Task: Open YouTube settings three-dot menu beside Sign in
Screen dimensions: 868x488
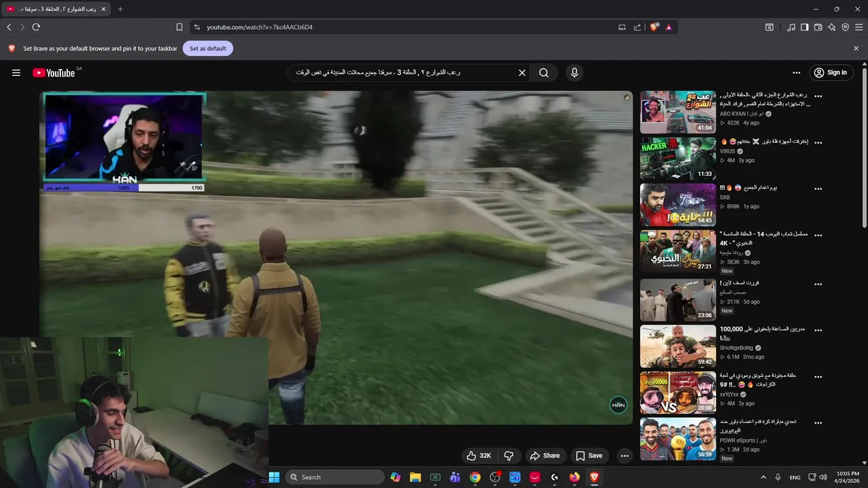Action: pyautogui.click(x=796, y=73)
